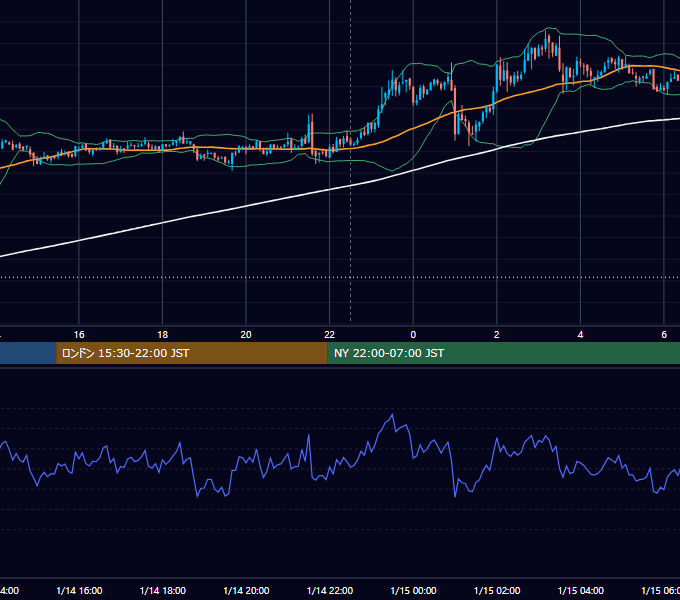
Task: Click the 0 hour axis label
Action: point(413,335)
